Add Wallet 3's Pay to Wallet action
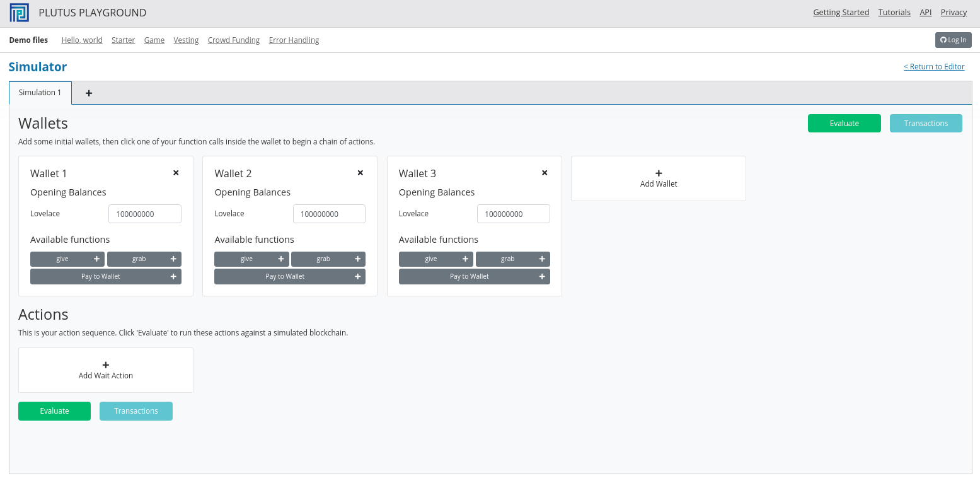980x478 pixels. (474, 277)
